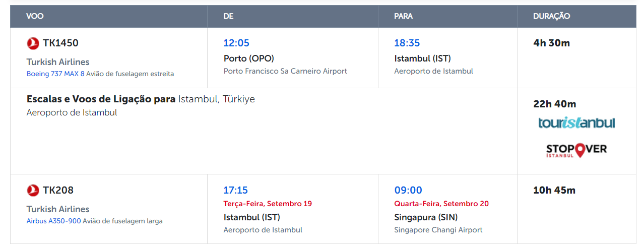Screen dimensions: 644x245
Task: Click the Terça-Feira, Setembro 19 date
Action: click(268, 204)
